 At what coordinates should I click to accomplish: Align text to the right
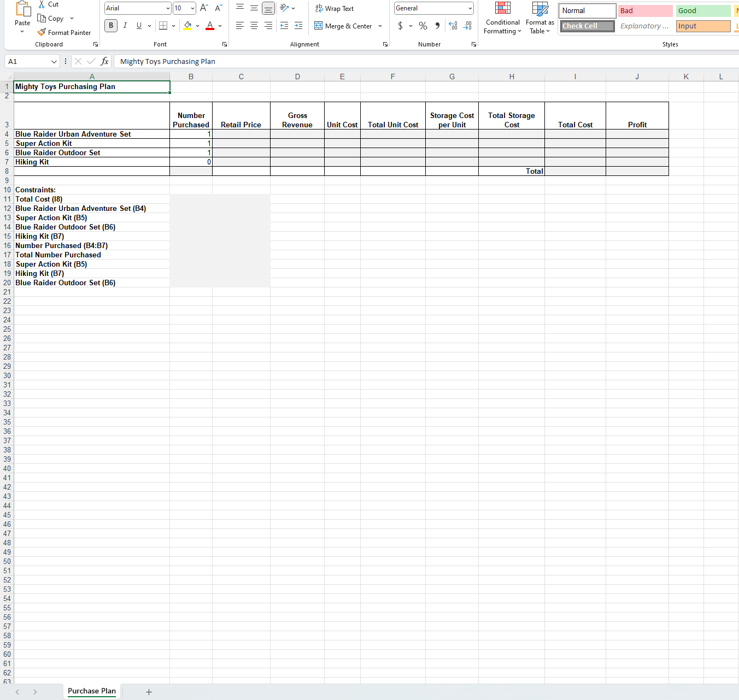pyautogui.click(x=268, y=26)
